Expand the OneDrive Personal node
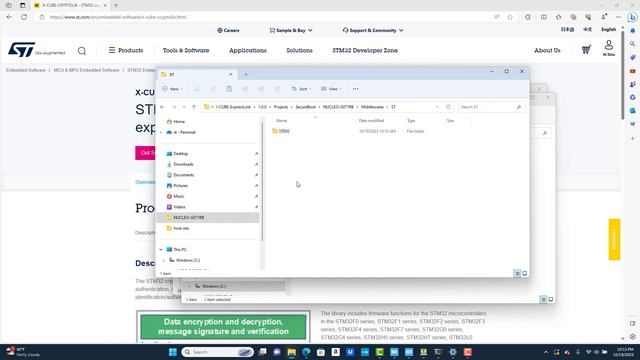Screen dimensions: 640x360 (x=161, y=132)
